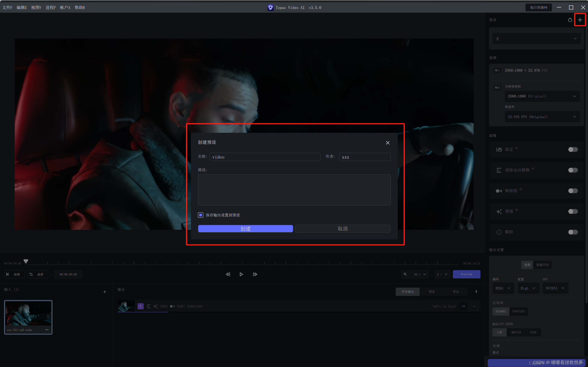Click the 裁剪 crop tool
The width and height of the screenshot is (588, 367).
pos(37,274)
